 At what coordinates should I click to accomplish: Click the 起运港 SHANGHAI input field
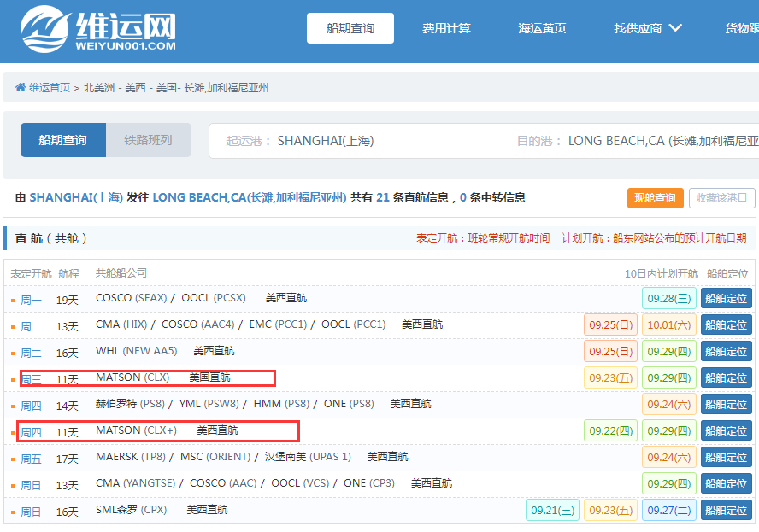coord(342,141)
